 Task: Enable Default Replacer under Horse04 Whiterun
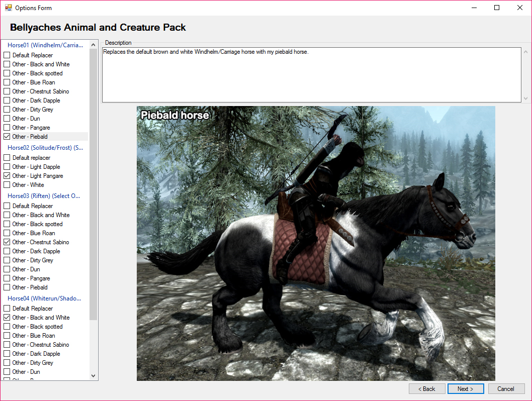point(7,309)
